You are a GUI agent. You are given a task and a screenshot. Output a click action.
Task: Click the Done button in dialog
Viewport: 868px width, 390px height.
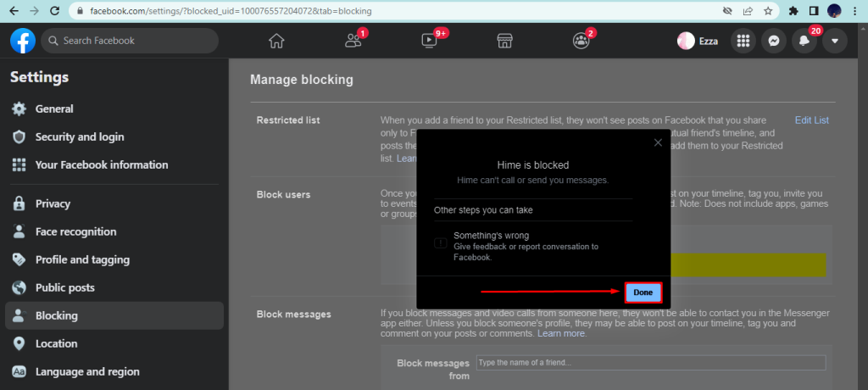(643, 292)
